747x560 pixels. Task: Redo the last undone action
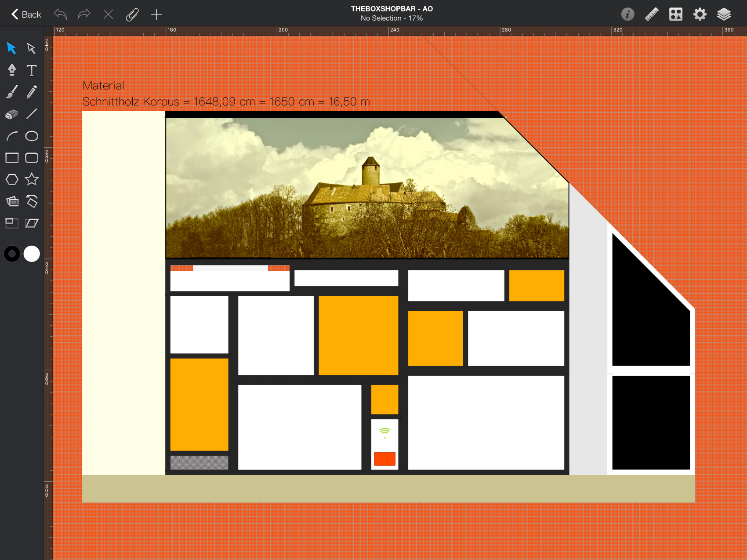pyautogui.click(x=84, y=15)
